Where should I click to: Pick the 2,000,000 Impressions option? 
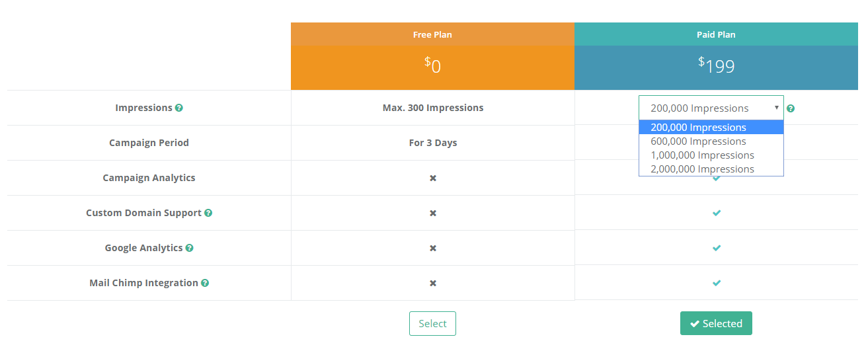point(711,169)
